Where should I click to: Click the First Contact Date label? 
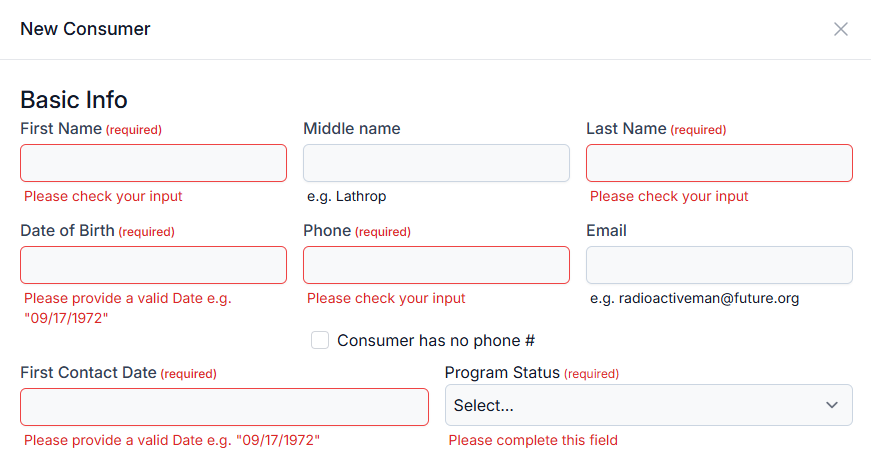(88, 372)
